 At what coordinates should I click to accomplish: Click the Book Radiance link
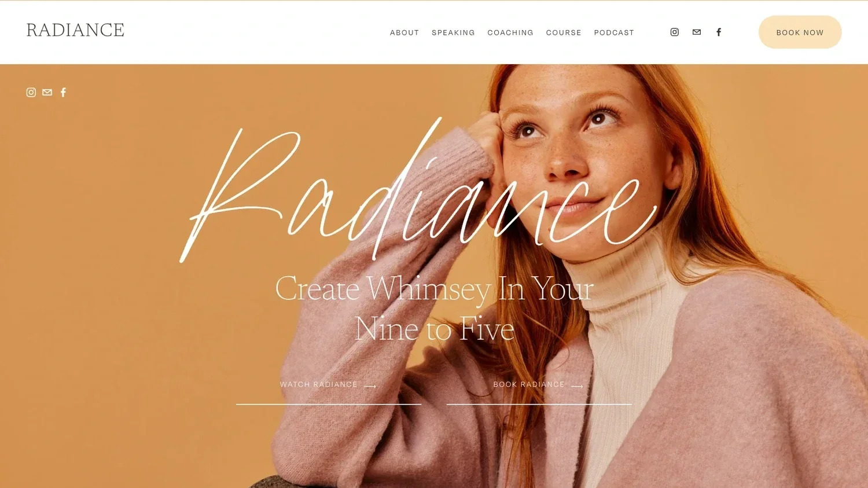coord(529,384)
